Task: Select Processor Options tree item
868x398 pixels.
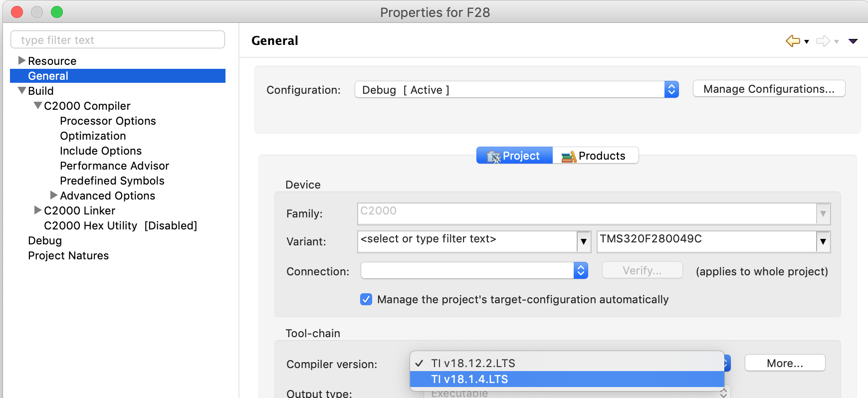Action: tap(108, 121)
